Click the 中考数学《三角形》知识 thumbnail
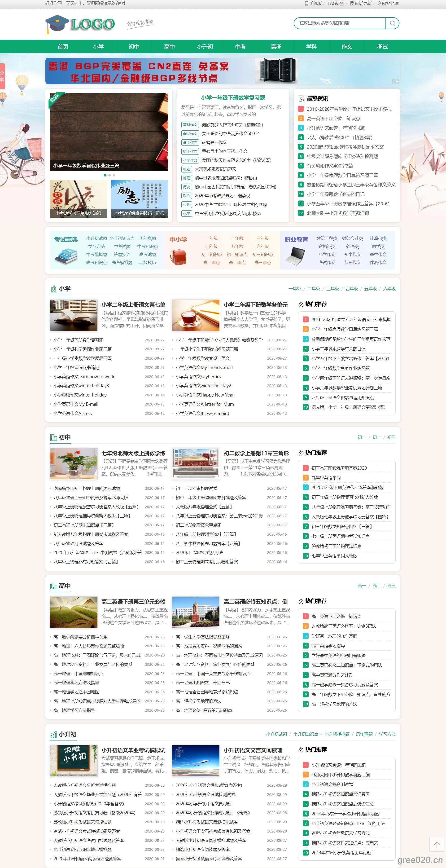This screenshot has height=868, width=446. [x=78, y=199]
